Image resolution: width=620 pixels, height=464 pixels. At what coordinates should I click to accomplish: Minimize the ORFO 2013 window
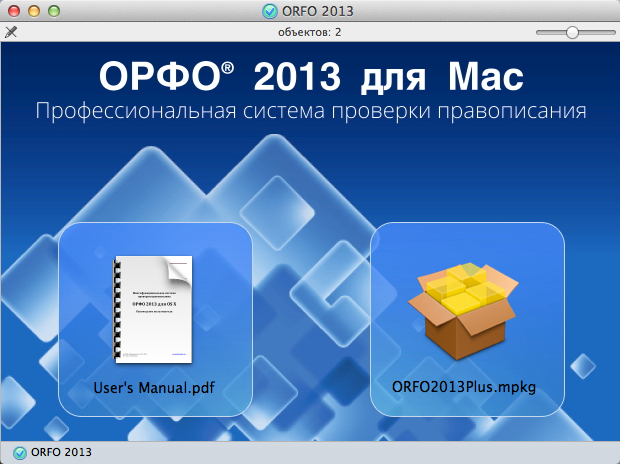(34, 11)
